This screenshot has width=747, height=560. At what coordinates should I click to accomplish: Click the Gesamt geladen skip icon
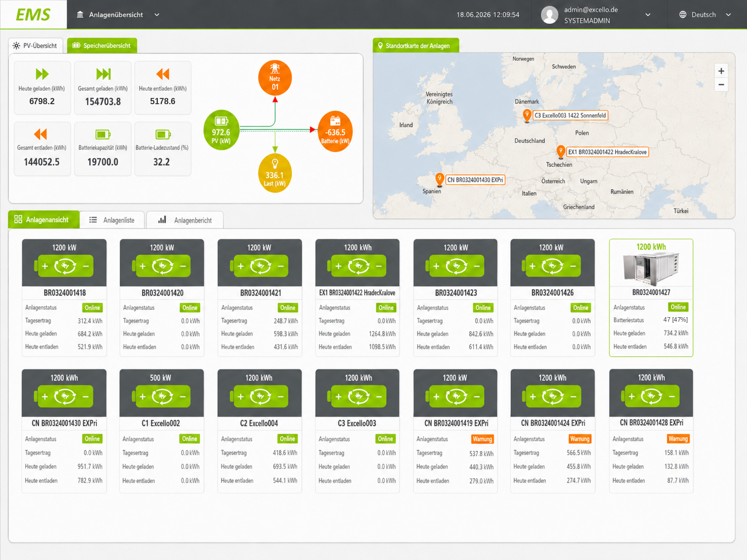(x=103, y=74)
